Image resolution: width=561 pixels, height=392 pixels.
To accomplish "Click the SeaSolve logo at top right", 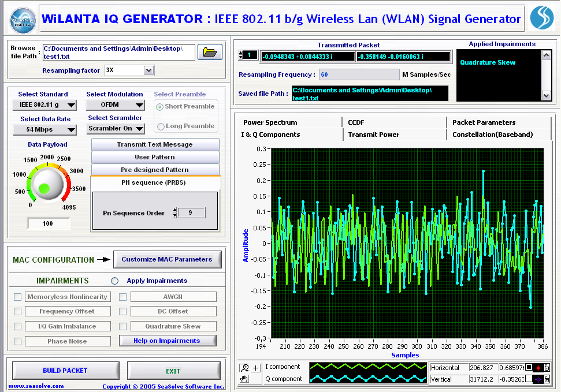I will (542, 18).
